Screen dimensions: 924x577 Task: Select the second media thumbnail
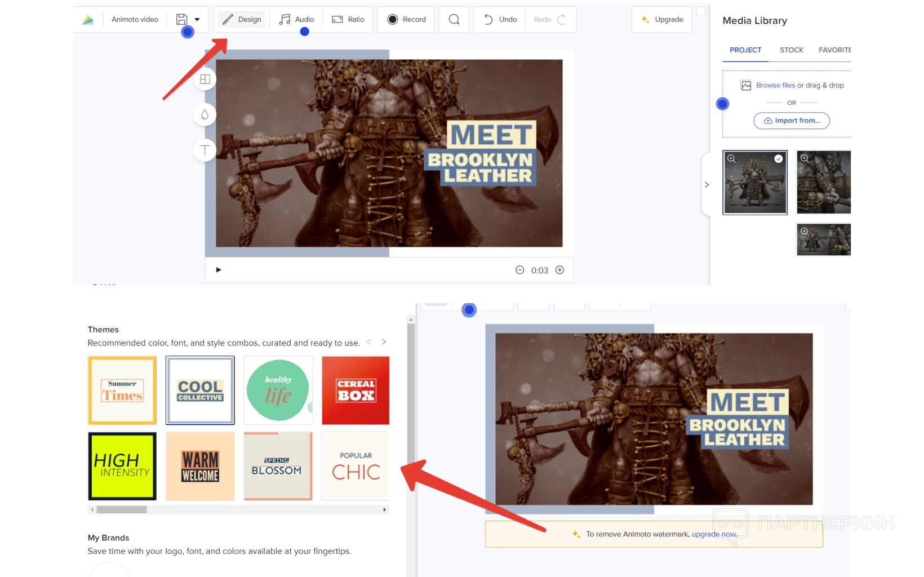(x=824, y=182)
